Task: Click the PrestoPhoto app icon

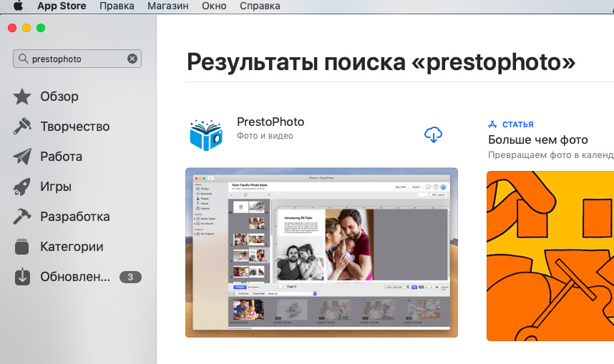Action: [206, 135]
